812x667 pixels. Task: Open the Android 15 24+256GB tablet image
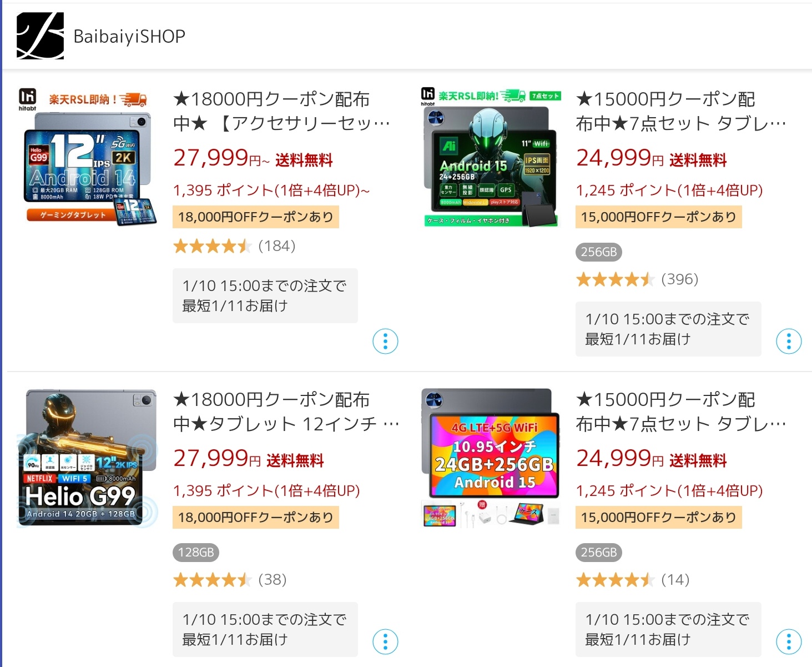tap(491, 157)
